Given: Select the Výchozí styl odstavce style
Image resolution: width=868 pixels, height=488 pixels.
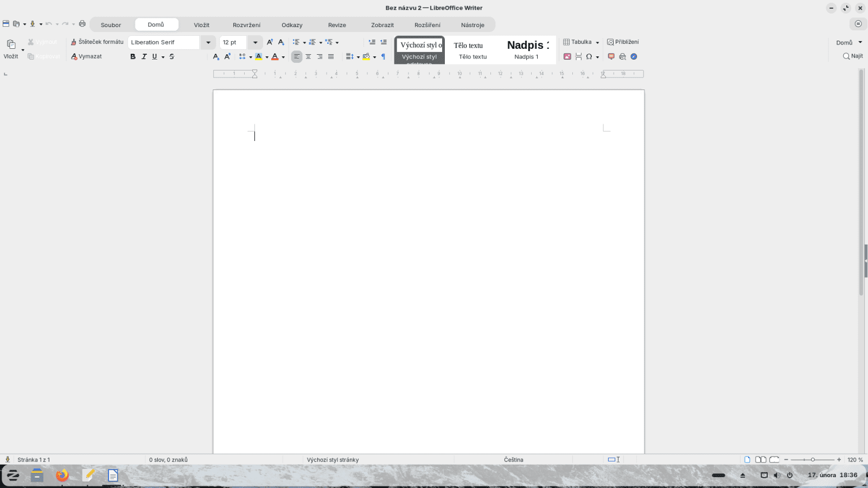Looking at the screenshot, I should [x=419, y=50].
